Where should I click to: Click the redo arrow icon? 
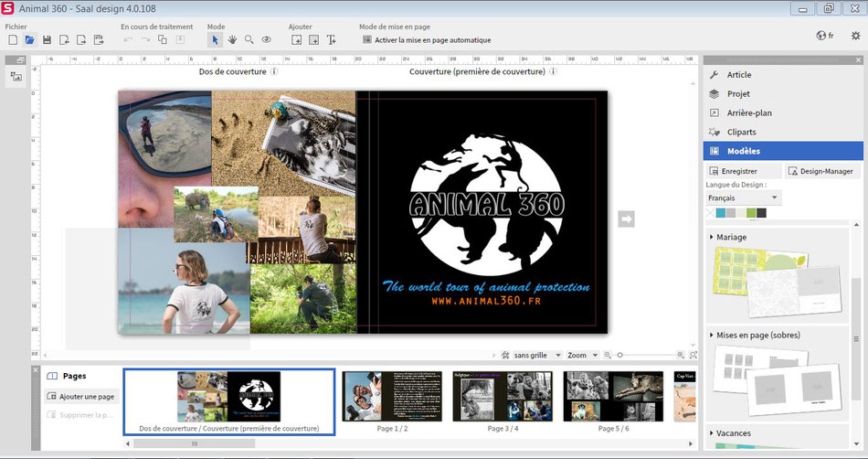tap(145, 40)
